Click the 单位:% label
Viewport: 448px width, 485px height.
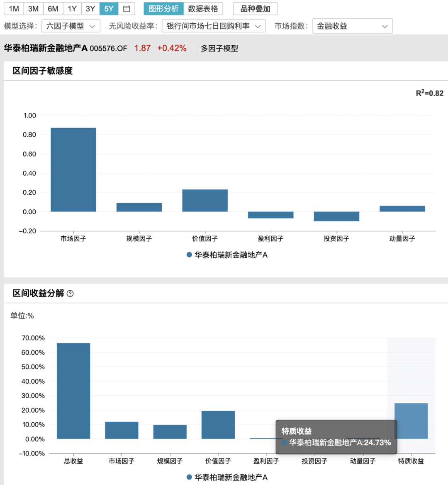pos(22,316)
